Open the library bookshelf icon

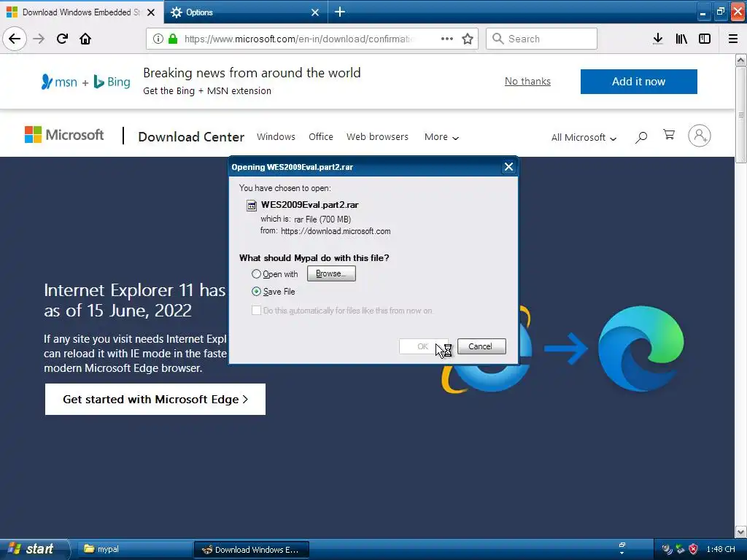tap(681, 39)
